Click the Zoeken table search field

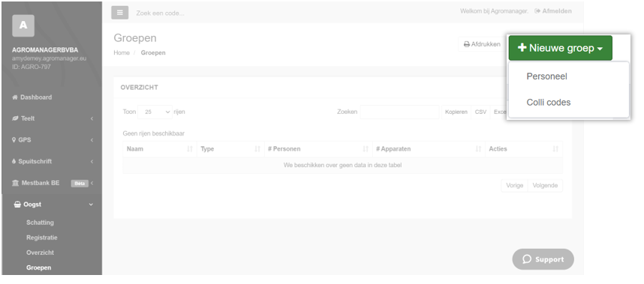(x=399, y=112)
